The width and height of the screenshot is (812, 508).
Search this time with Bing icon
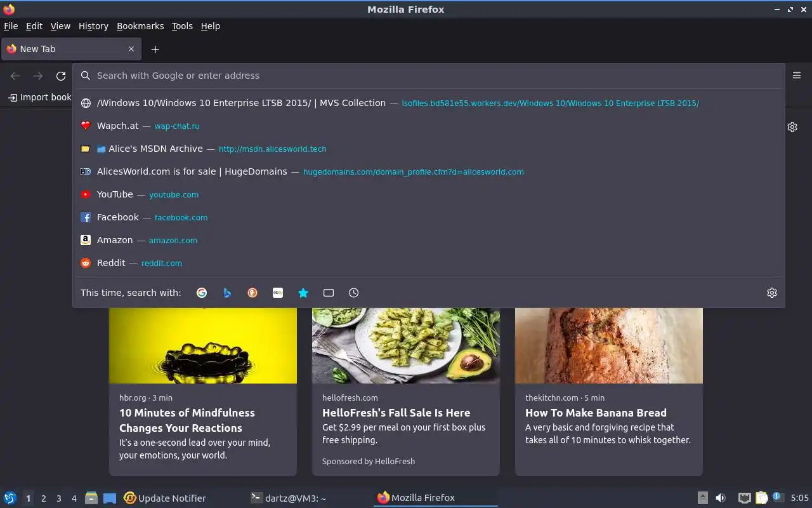pos(227,293)
